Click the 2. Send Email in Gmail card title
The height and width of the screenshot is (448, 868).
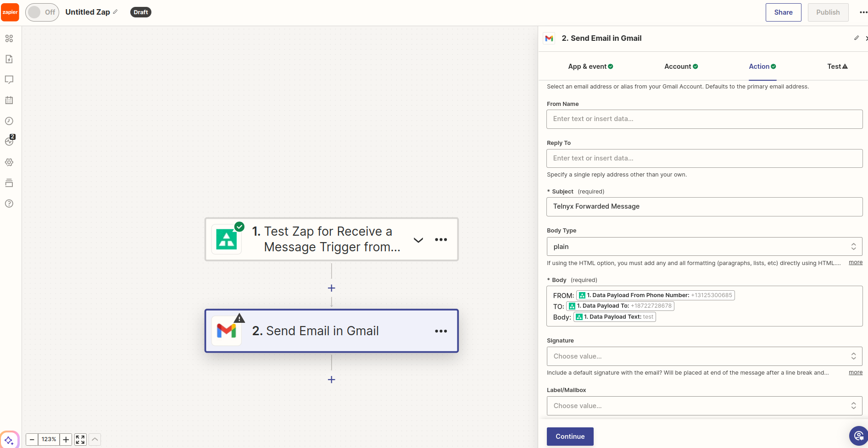315,331
